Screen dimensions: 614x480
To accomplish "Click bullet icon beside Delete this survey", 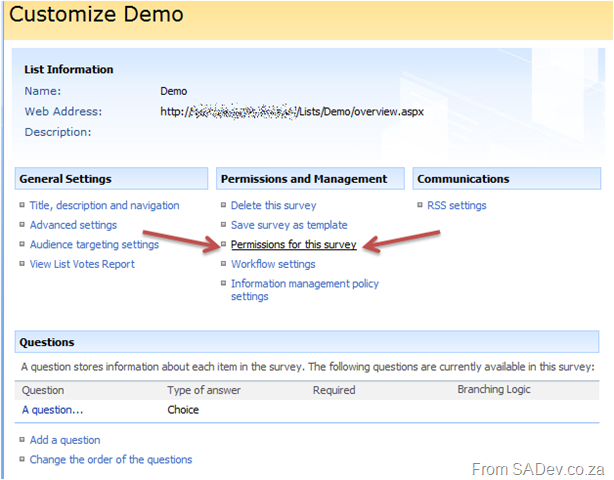I will (x=223, y=206).
